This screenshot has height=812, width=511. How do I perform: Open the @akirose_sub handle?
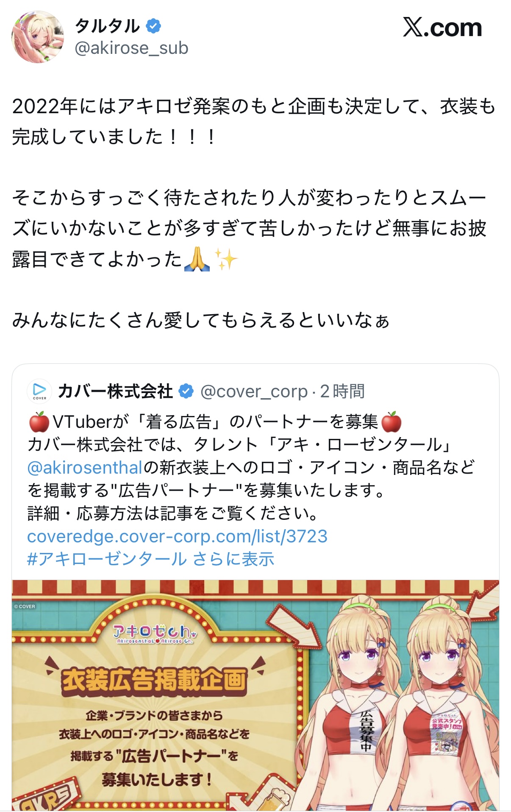(x=131, y=48)
